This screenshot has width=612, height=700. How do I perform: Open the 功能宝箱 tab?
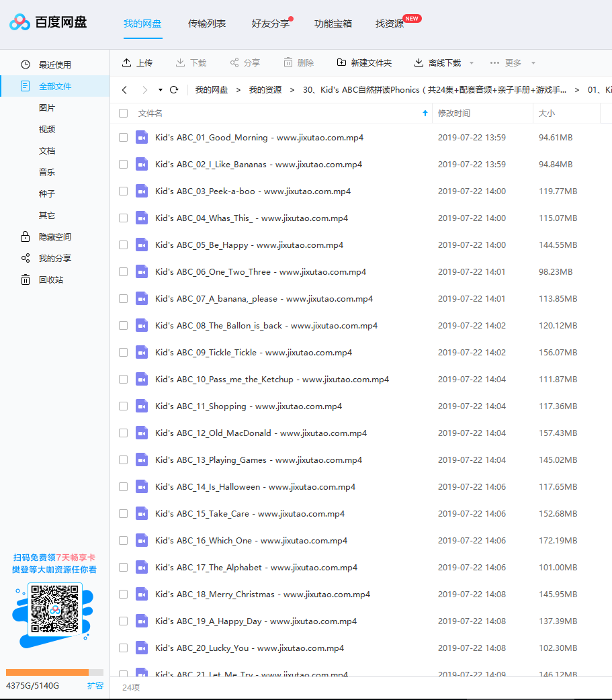(333, 24)
